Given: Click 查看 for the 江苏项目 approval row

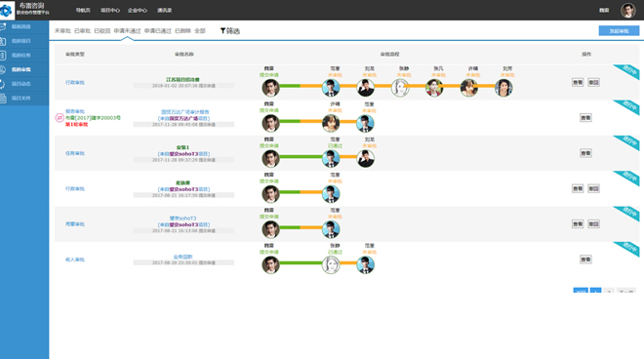Looking at the screenshot, I should point(578,83).
